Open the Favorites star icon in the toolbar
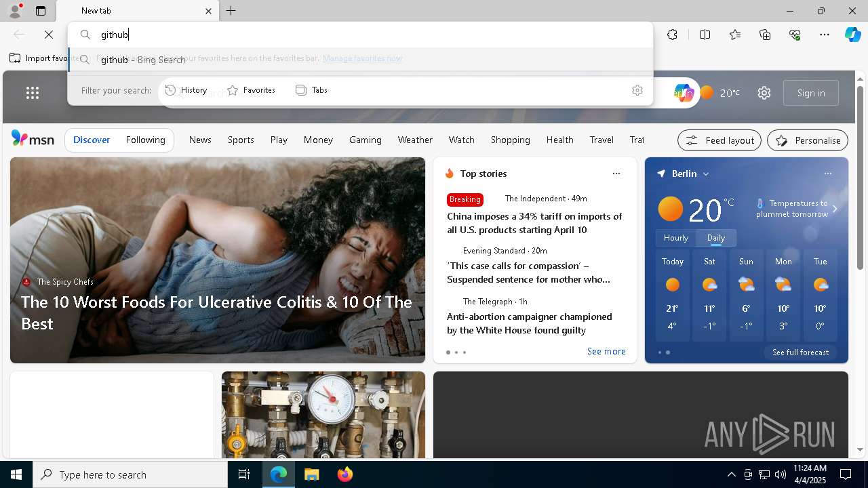868x488 pixels. pos(735,35)
